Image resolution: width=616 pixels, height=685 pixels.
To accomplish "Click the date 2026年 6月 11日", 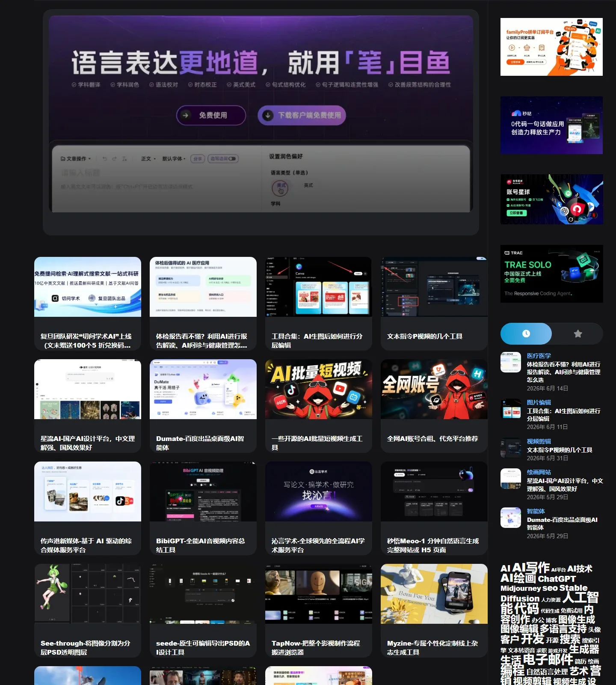I will point(548,427).
